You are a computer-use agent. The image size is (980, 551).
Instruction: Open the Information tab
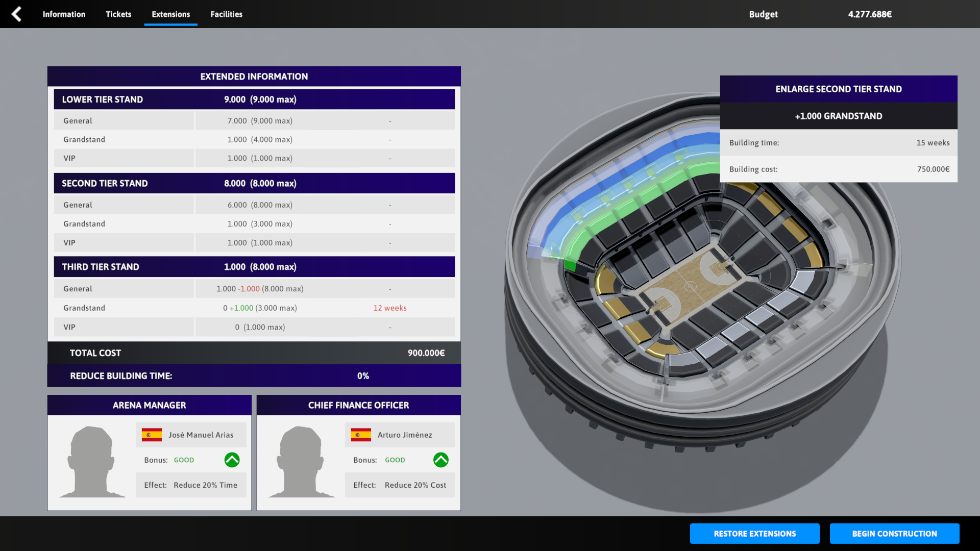tap(64, 14)
